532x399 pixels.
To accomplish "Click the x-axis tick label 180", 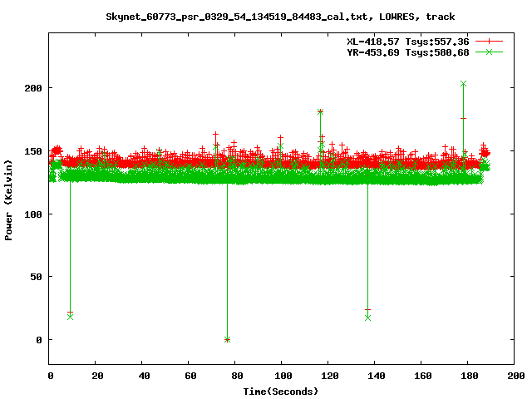I will tap(469, 376).
